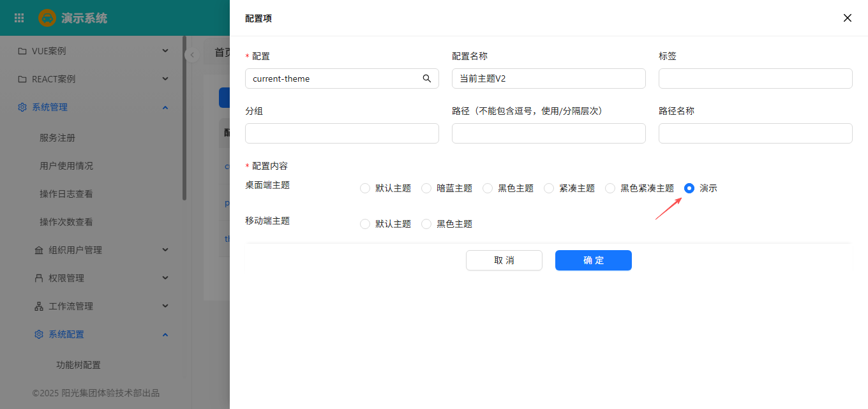Choose 黑色主题 for 移动端主题
The image size is (868, 409).
click(426, 224)
